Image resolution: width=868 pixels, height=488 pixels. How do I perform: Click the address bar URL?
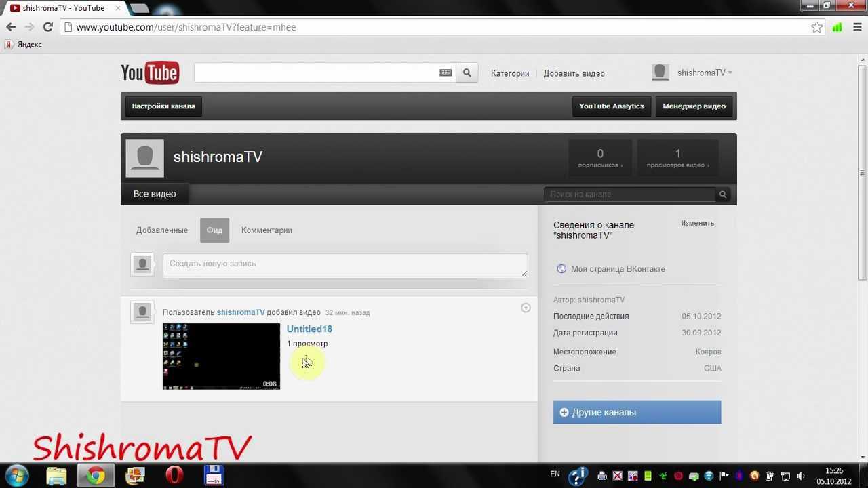point(186,27)
